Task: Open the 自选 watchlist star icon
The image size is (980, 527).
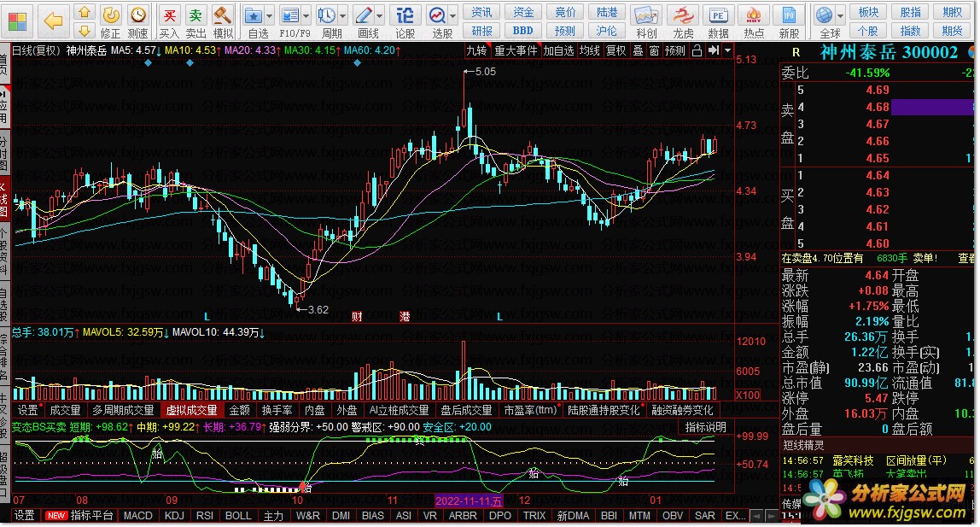Action: pos(254,15)
